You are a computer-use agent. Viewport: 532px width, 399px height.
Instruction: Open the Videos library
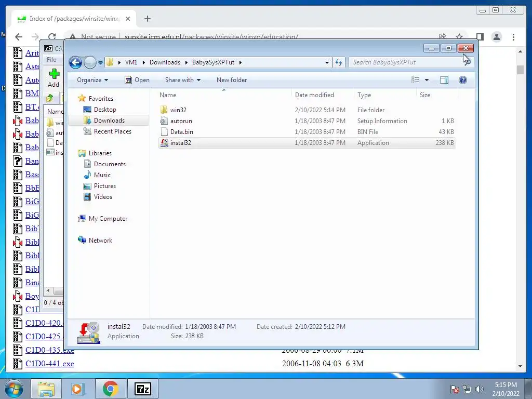click(103, 197)
